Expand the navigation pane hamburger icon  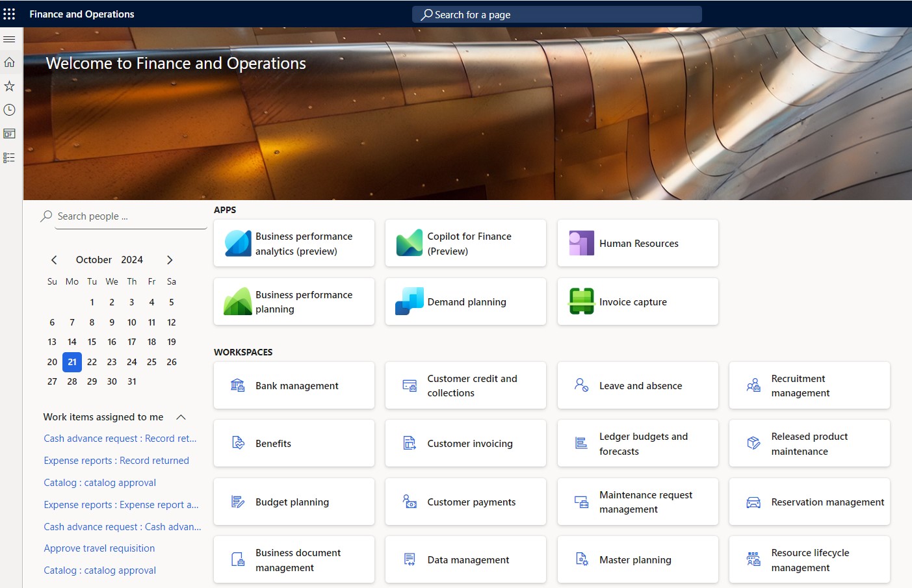point(9,39)
